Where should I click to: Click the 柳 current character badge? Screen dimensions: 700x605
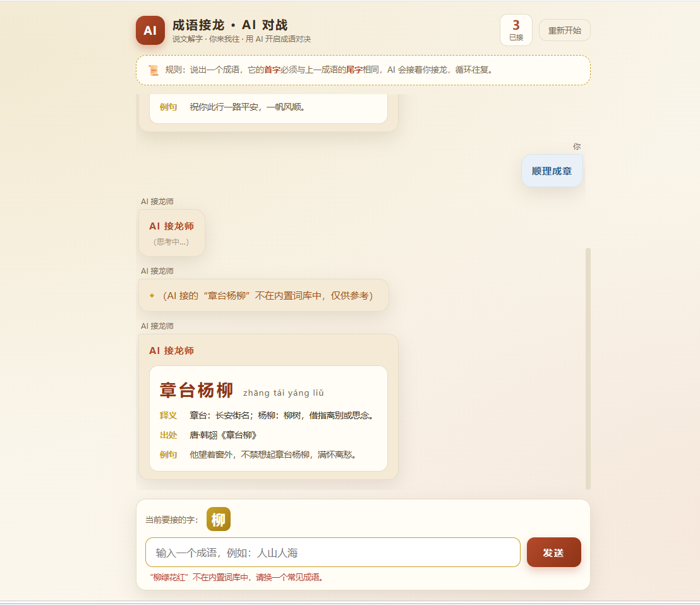219,519
